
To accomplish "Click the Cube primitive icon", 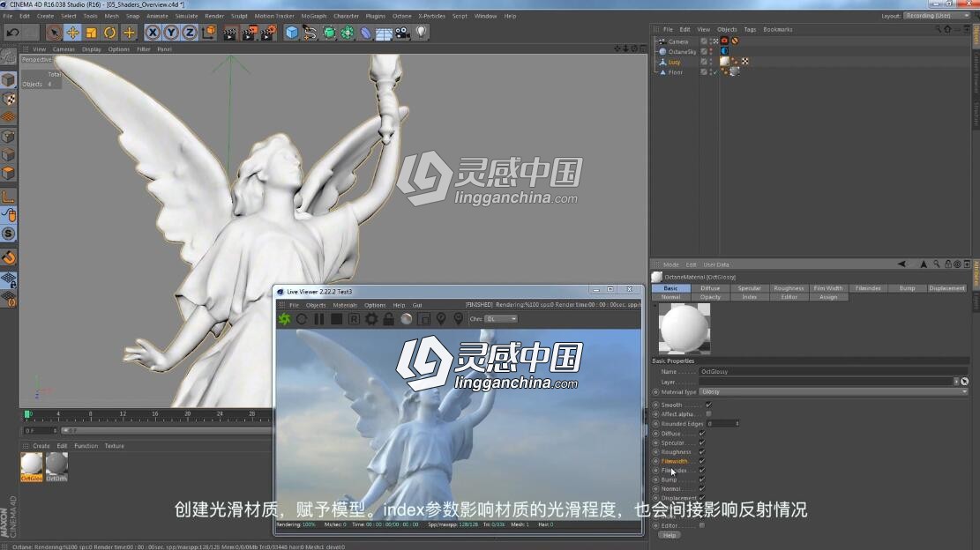I will pyautogui.click(x=292, y=33).
